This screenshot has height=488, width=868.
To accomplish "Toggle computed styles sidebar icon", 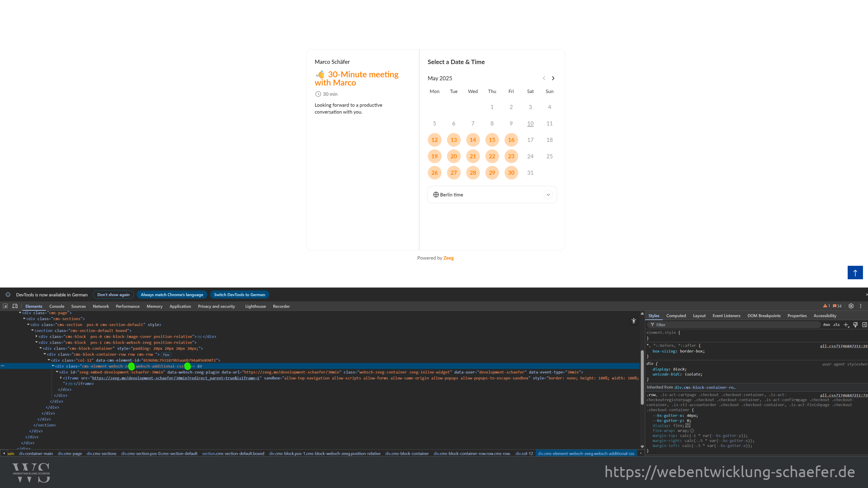I will pos(864,325).
